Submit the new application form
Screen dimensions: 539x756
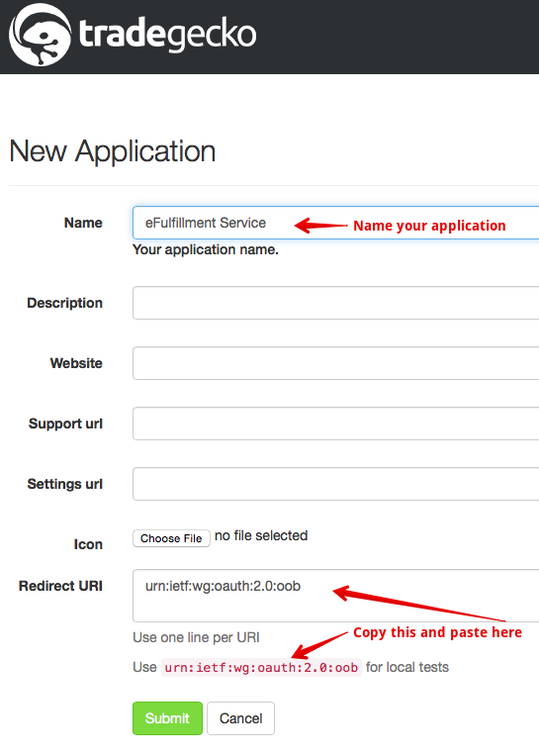pyautogui.click(x=167, y=718)
